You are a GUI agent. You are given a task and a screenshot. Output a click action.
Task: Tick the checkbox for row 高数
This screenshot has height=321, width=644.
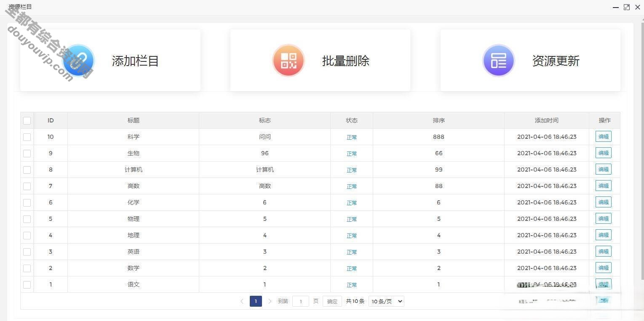[27, 186]
